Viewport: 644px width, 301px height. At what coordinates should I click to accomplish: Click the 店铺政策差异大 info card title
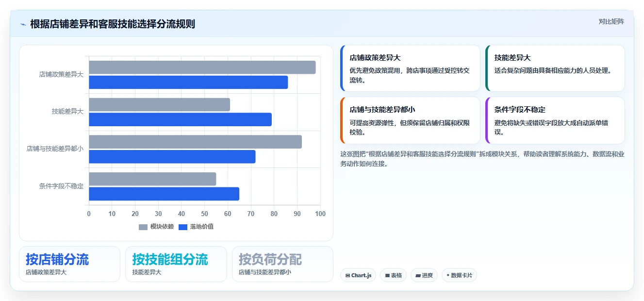click(375, 58)
